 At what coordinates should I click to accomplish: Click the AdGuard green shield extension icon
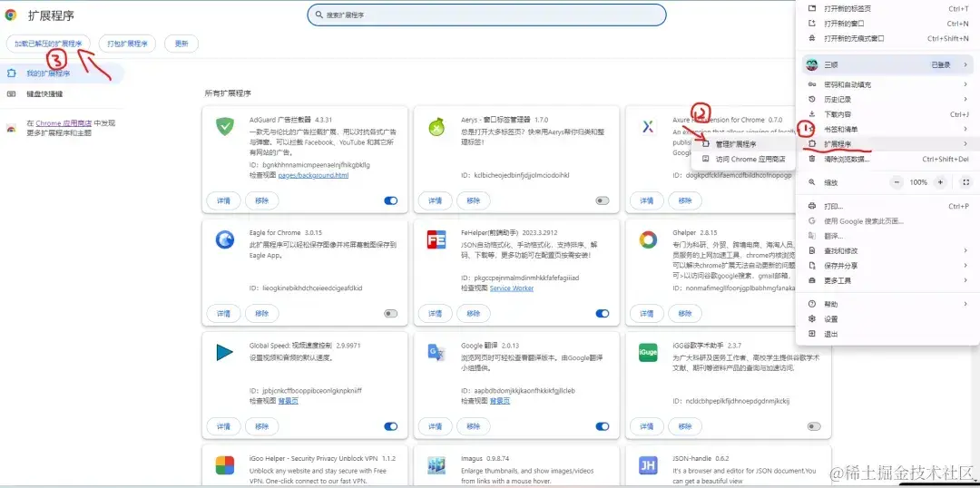tap(224, 127)
